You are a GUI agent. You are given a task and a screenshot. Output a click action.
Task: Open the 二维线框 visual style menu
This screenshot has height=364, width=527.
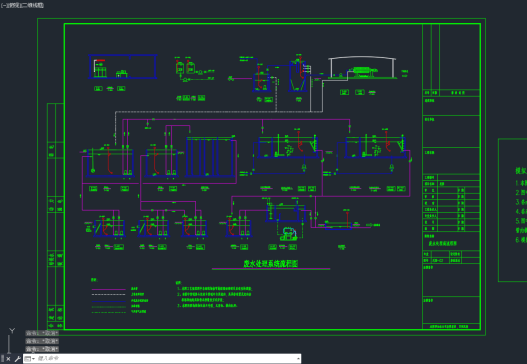(32, 5)
